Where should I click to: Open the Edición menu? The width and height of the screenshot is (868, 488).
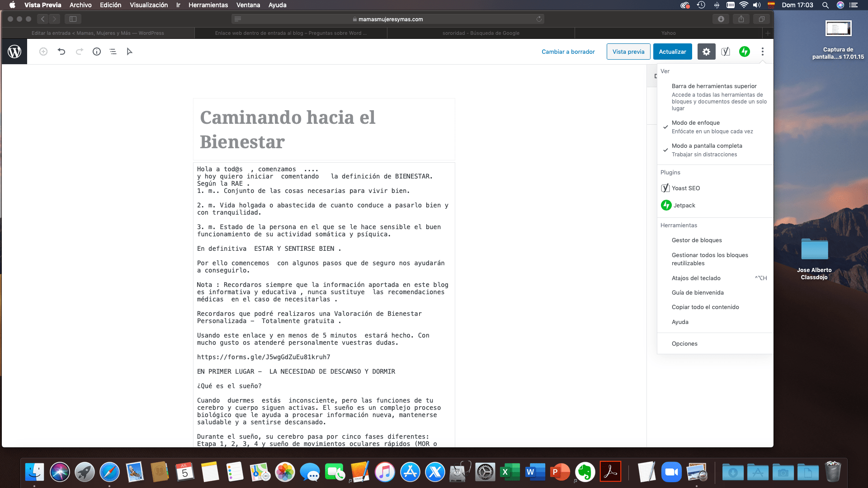click(110, 5)
